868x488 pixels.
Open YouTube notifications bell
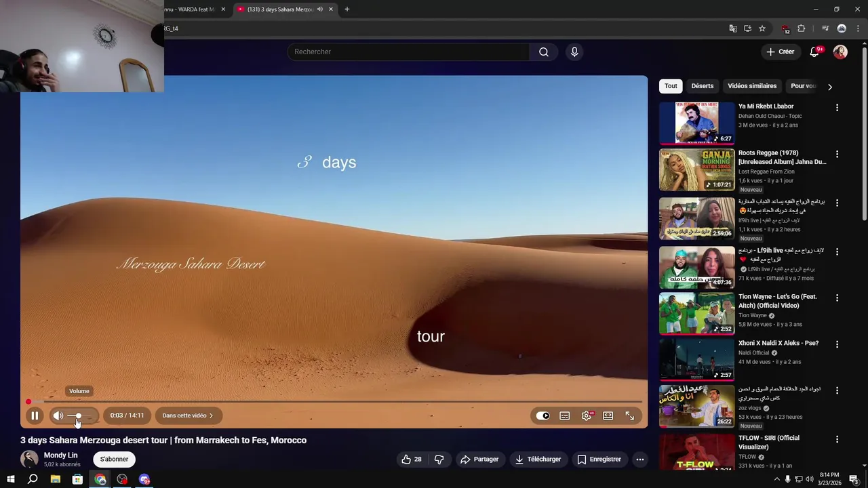coord(815,52)
